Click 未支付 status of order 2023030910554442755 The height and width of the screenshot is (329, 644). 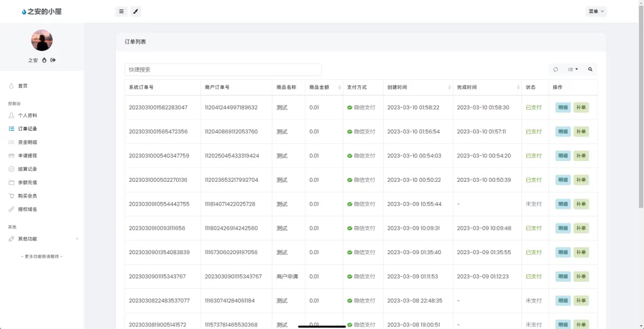click(533, 204)
